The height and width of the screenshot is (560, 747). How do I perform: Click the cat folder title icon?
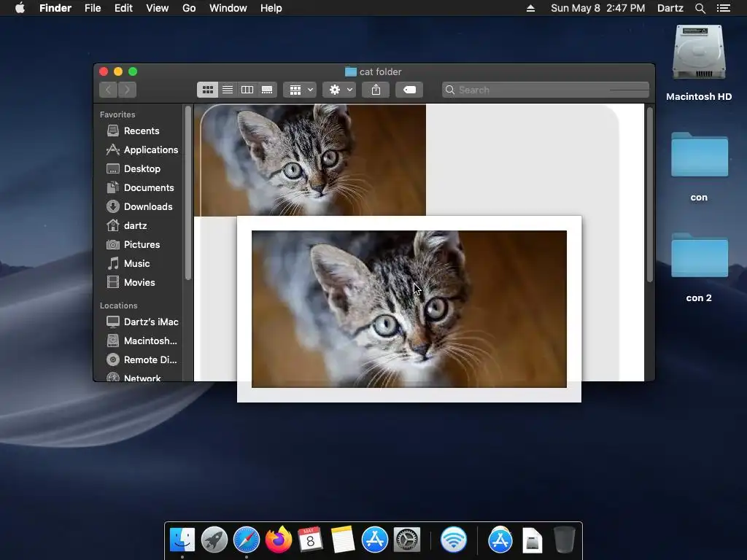pyautogui.click(x=351, y=72)
